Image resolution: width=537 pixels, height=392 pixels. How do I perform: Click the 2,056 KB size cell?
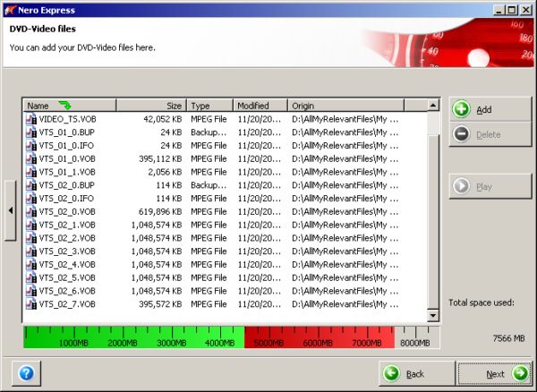[165, 172]
